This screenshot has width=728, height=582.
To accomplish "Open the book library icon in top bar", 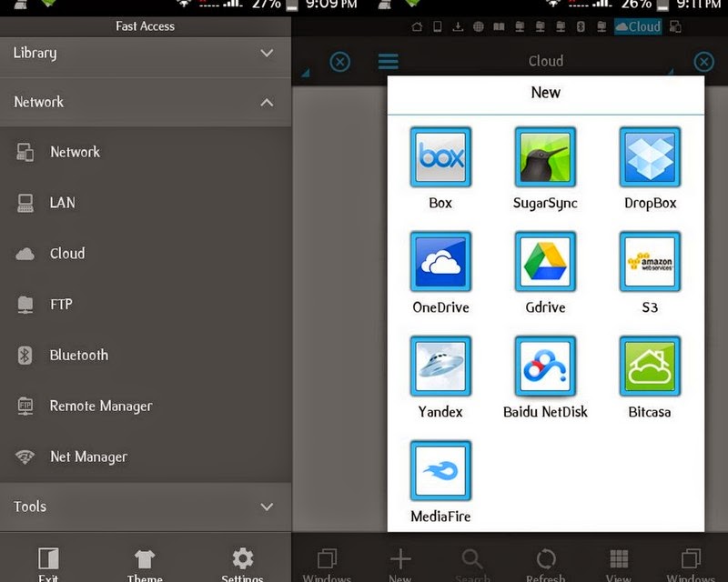I will pyautogui.click(x=499, y=26).
